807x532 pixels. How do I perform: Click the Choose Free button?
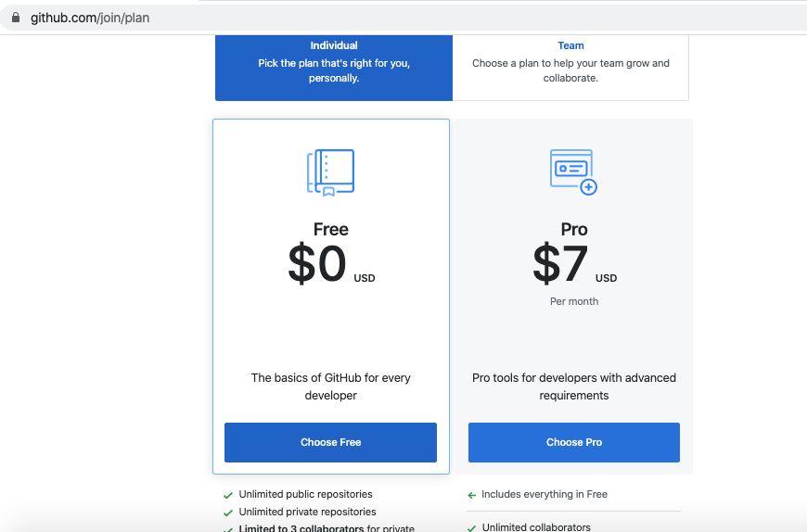[330, 443]
